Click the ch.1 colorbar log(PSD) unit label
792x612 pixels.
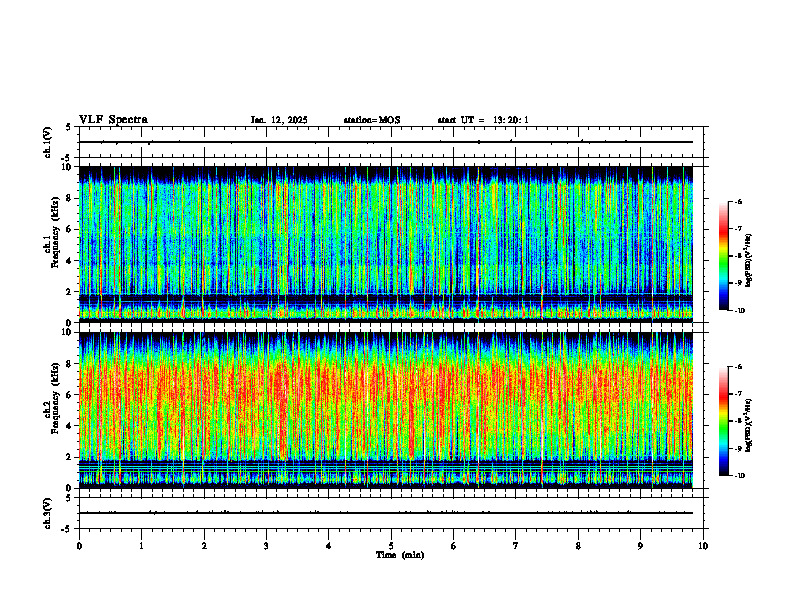[749, 261]
